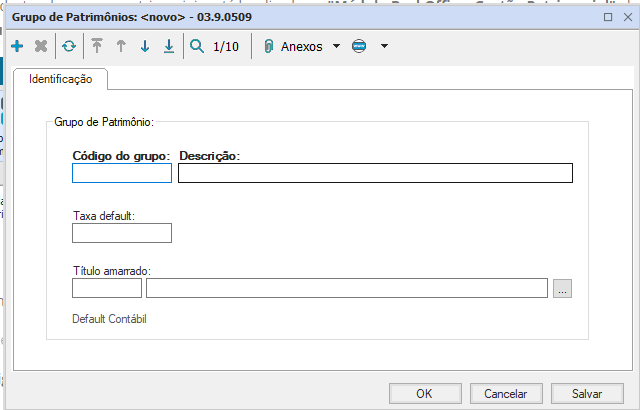
Task: Expand the Anexos dropdown arrow
Action: point(336,46)
